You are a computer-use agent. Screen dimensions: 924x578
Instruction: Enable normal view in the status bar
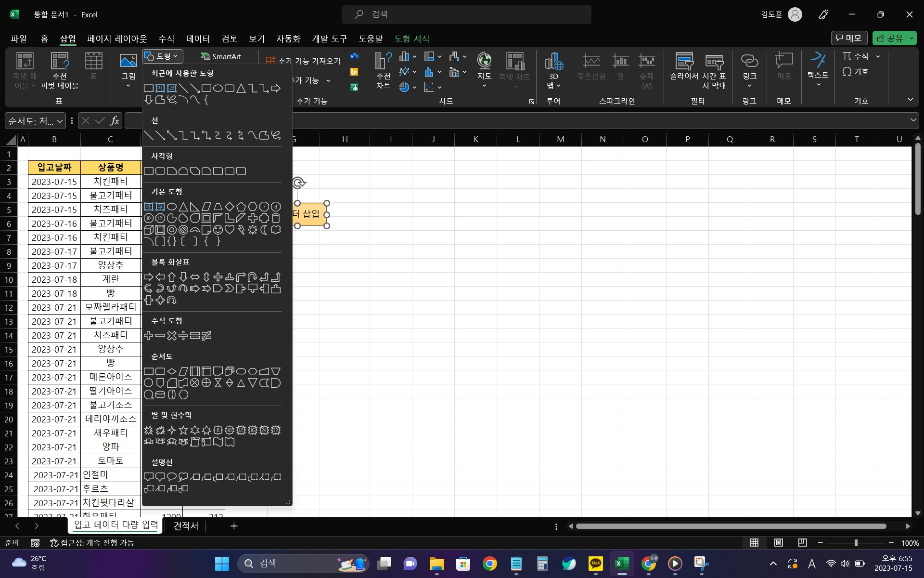[x=754, y=543]
